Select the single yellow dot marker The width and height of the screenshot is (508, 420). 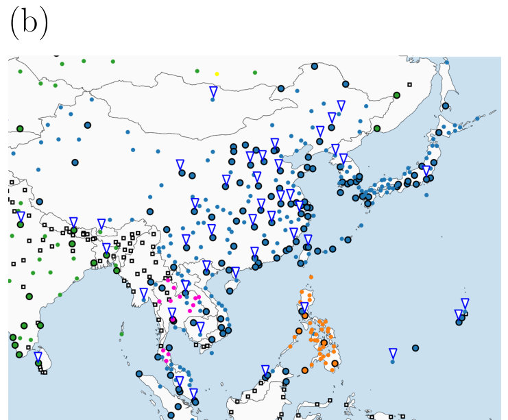(x=217, y=74)
